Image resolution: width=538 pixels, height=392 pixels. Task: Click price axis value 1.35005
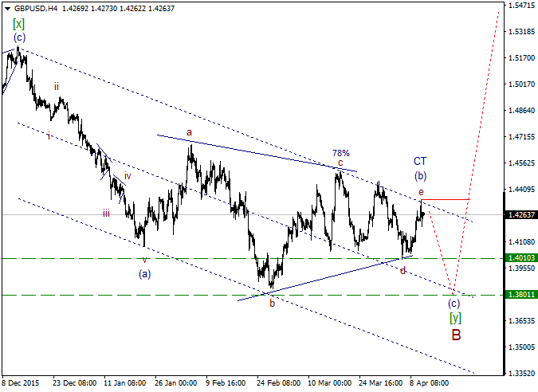coord(521,347)
